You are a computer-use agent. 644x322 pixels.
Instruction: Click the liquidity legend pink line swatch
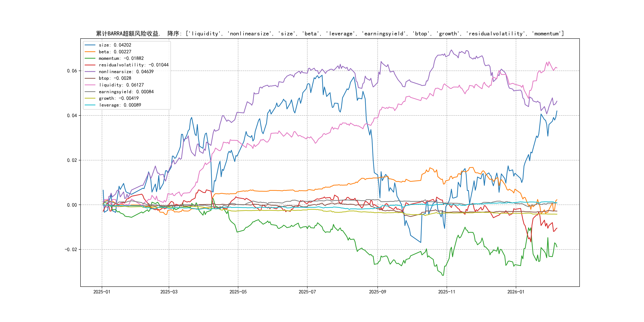90,85
